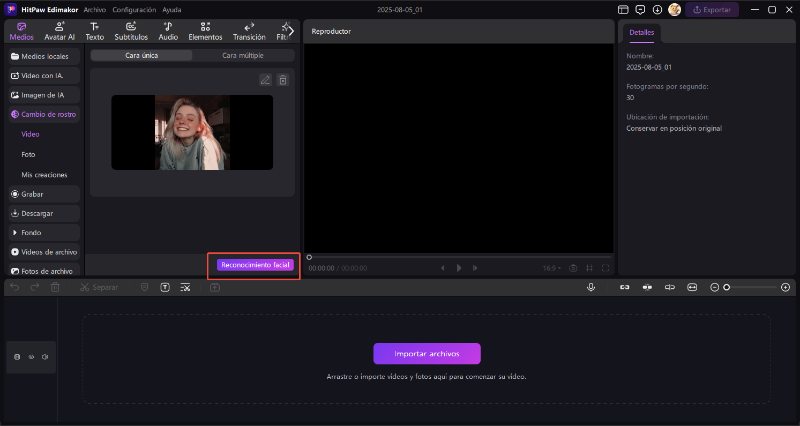Step to the next frame
The image size is (800, 426).
click(475, 268)
